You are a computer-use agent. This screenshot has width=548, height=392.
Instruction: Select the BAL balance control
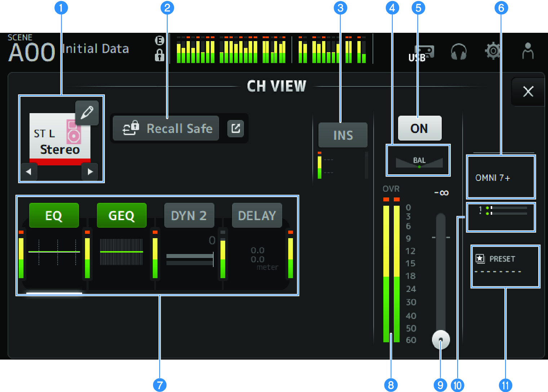tap(418, 161)
